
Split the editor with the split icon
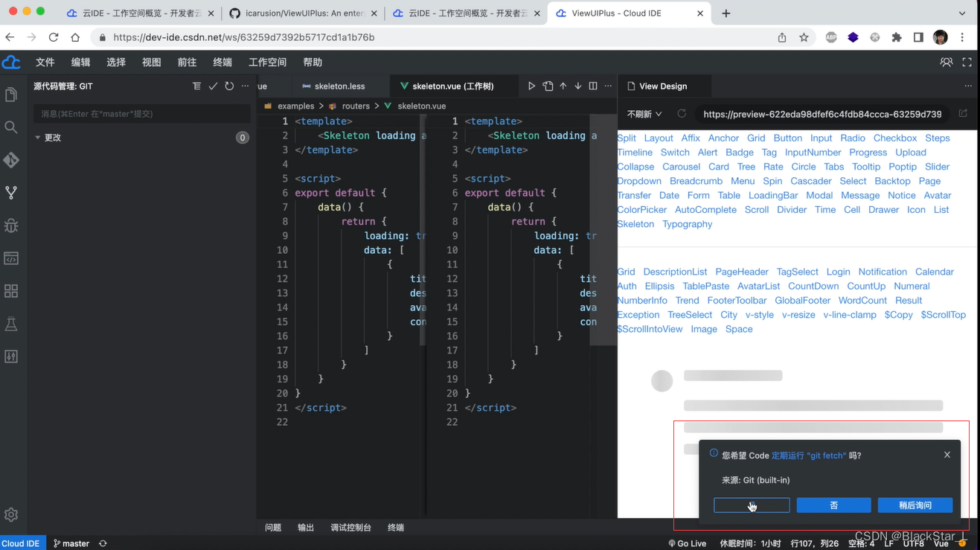[593, 86]
